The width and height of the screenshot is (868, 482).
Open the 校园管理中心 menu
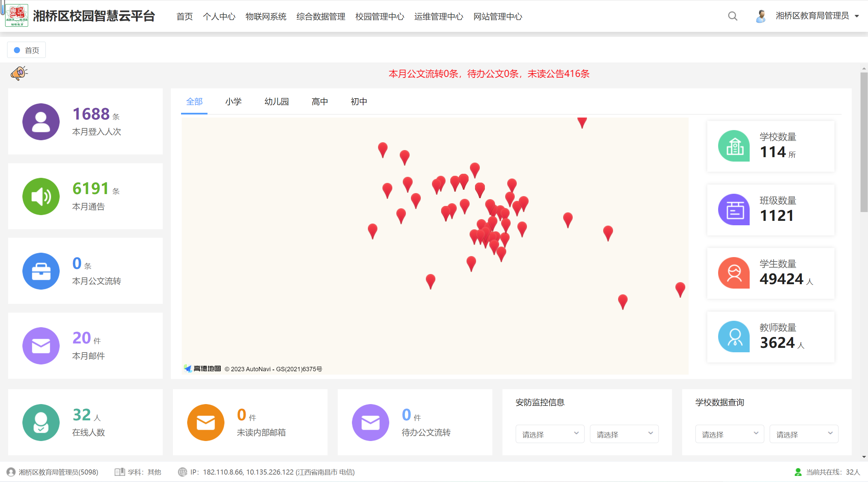tap(379, 16)
